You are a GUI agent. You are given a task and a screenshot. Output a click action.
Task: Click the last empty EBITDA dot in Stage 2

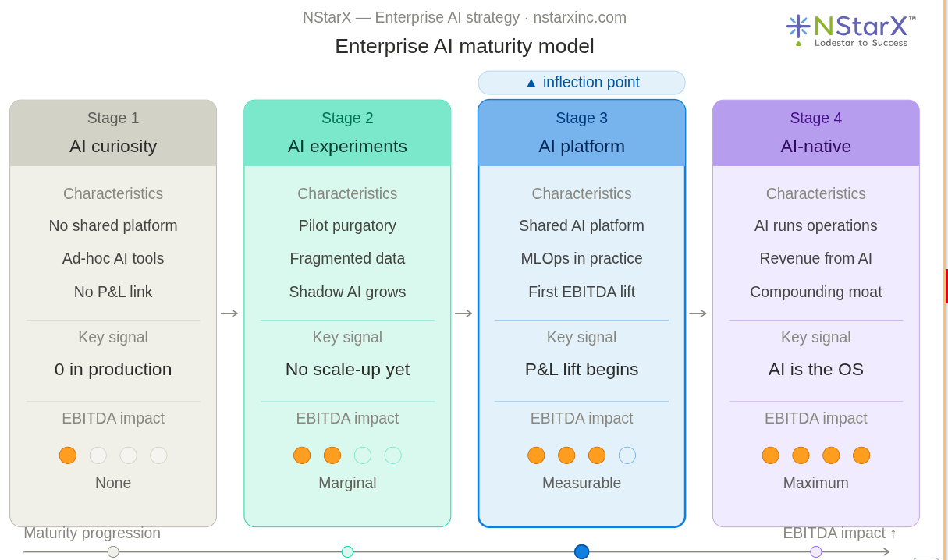tap(393, 455)
